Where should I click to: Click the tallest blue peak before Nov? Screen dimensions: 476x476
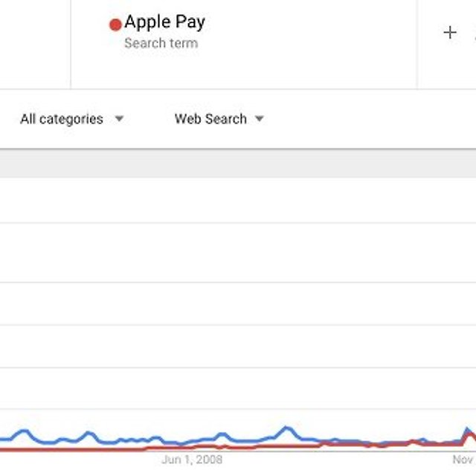[286, 428]
